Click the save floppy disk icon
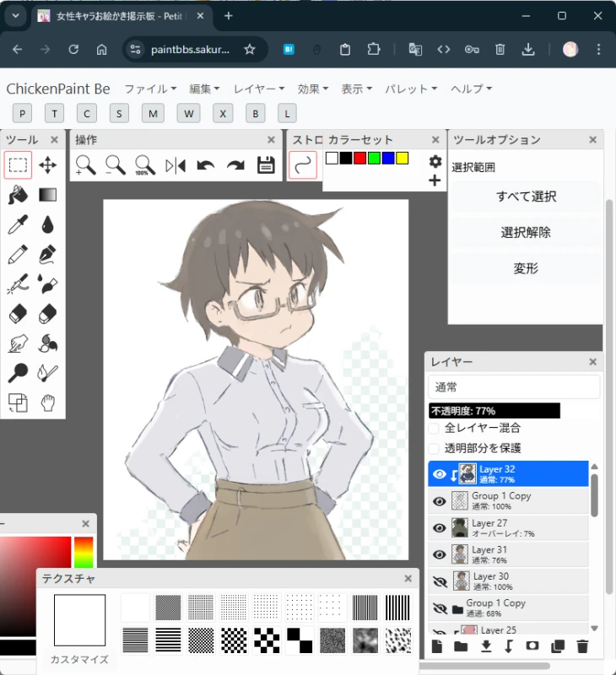Image resolution: width=616 pixels, height=675 pixels. point(266,165)
